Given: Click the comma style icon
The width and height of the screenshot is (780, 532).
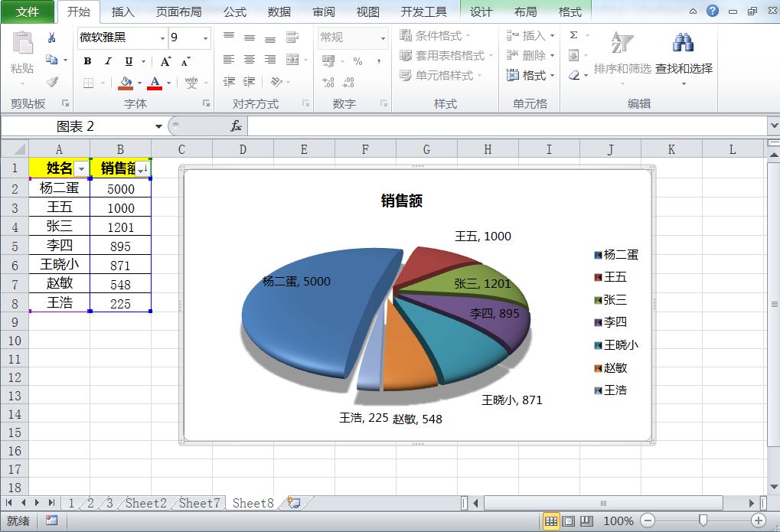Looking at the screenshot, I should pos(379,61).
